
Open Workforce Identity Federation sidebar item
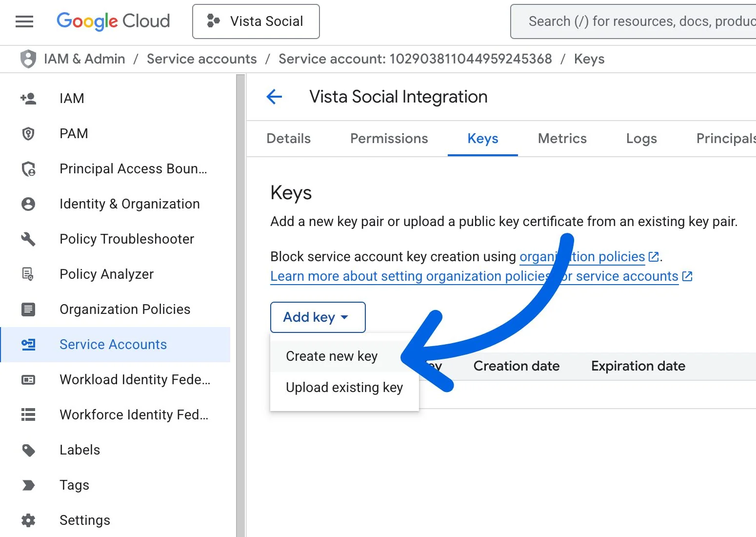pyautogui.click(x=115, y=415)
